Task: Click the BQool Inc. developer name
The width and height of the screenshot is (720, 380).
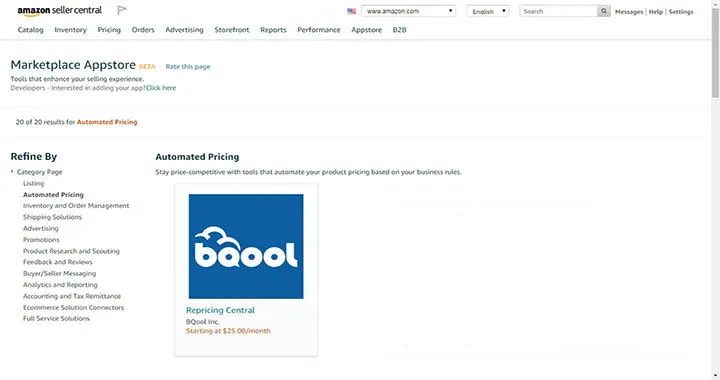Action: [x=202, y=322]
